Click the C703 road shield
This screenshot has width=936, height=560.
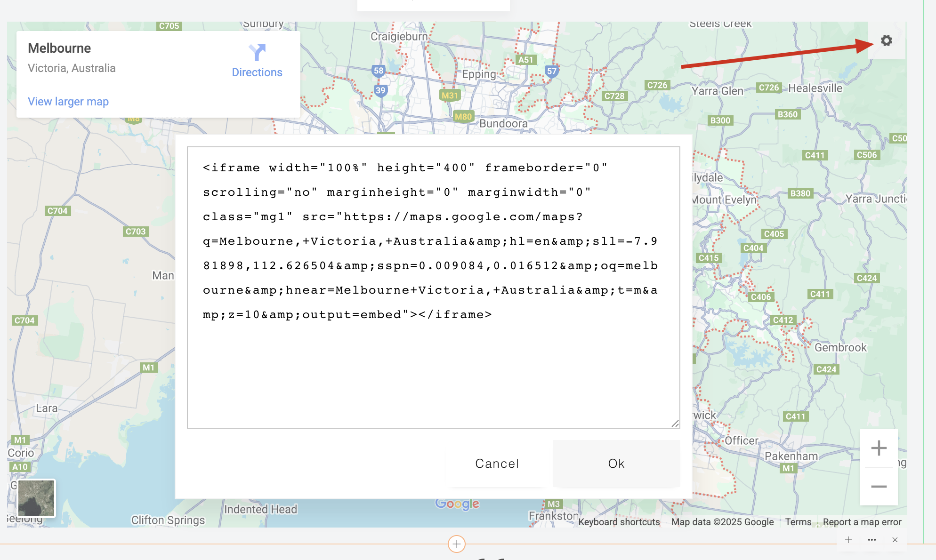coord(136,232)
